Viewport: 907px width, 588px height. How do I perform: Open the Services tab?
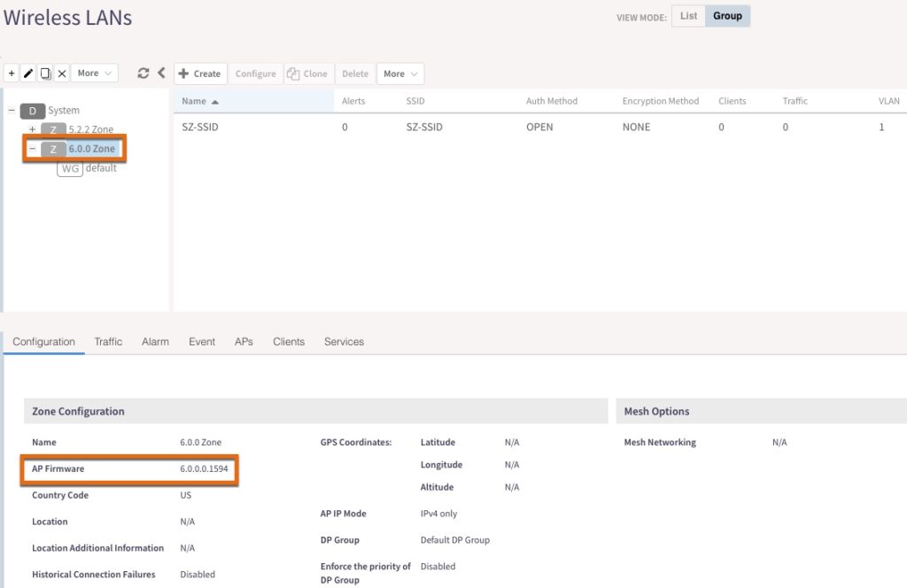[x=345, y=342]
